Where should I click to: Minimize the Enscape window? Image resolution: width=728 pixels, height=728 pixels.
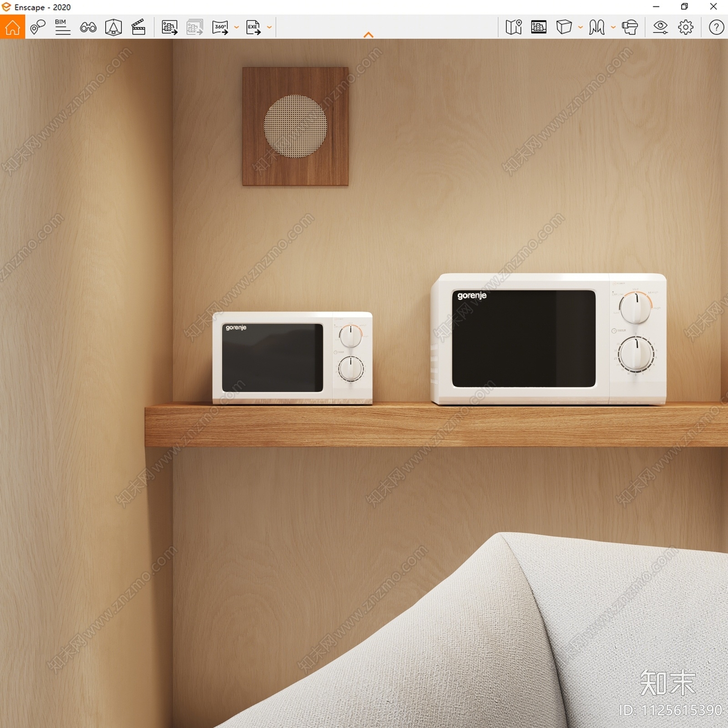[656, 7]
